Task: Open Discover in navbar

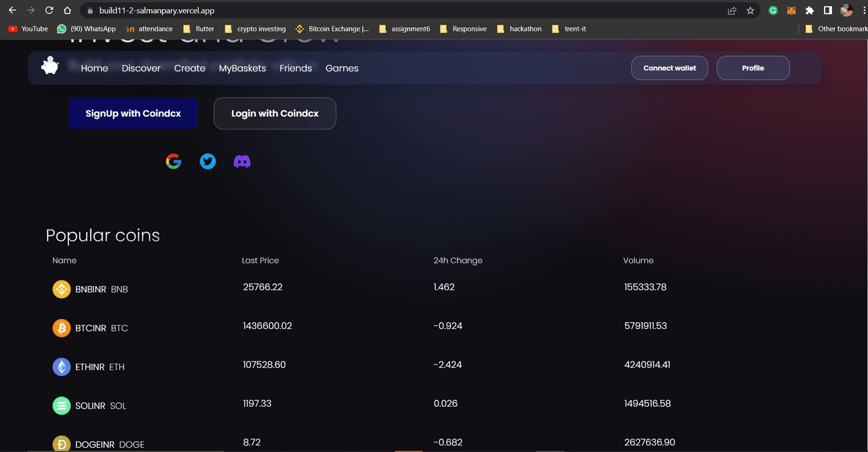Action: 141,68
